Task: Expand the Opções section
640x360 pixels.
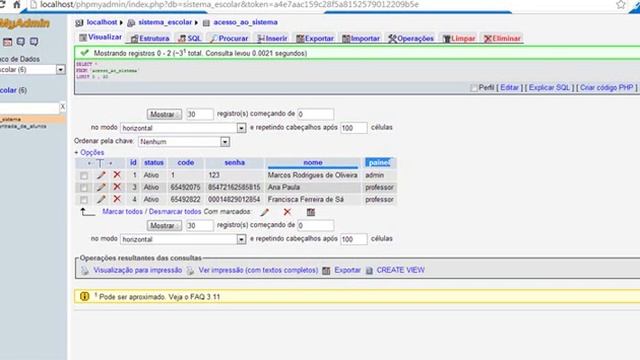Action: pyautogui.click(x=89, y=152)
